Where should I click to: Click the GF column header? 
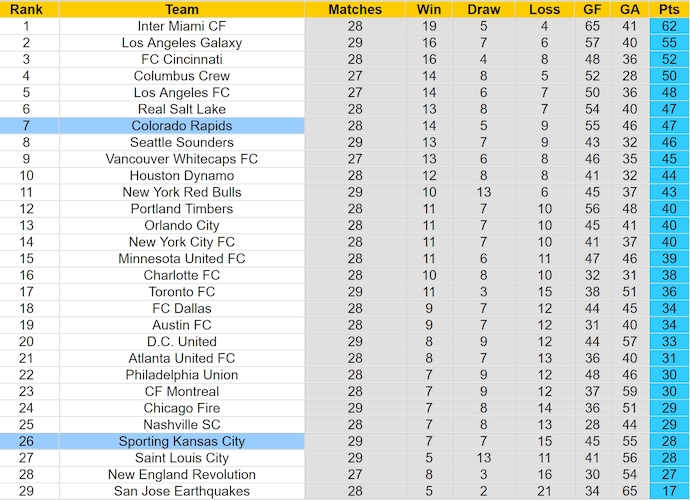click(x=592, y=9)
